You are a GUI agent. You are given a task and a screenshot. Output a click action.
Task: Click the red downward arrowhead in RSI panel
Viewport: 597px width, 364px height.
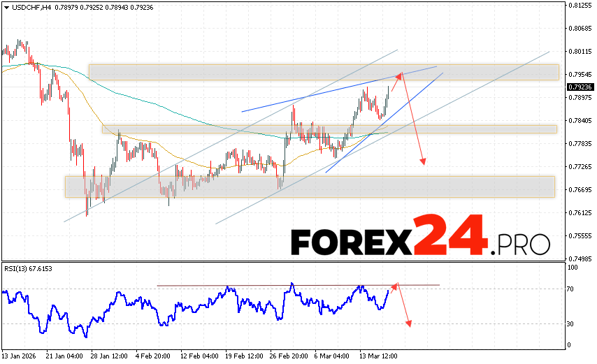click(408, 324)
